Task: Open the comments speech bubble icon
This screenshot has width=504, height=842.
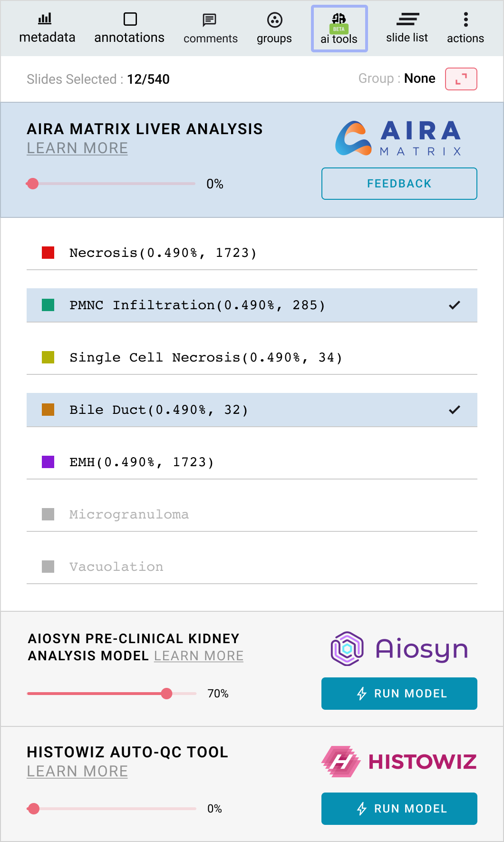Action: [209, 20]
